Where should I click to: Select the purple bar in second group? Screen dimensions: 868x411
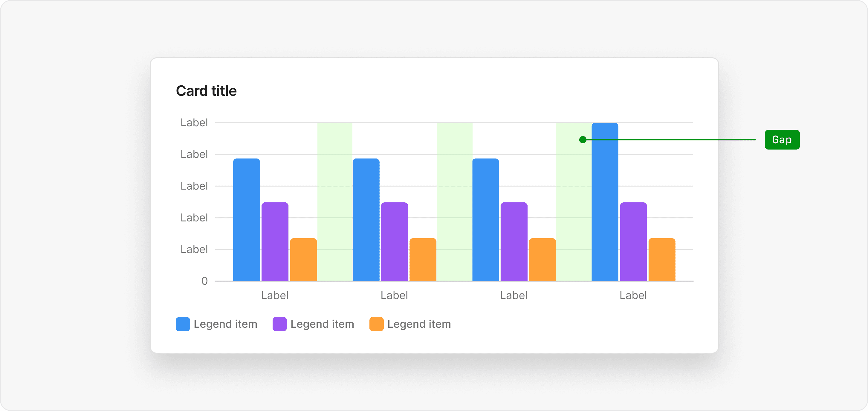(x=394, y=241)
